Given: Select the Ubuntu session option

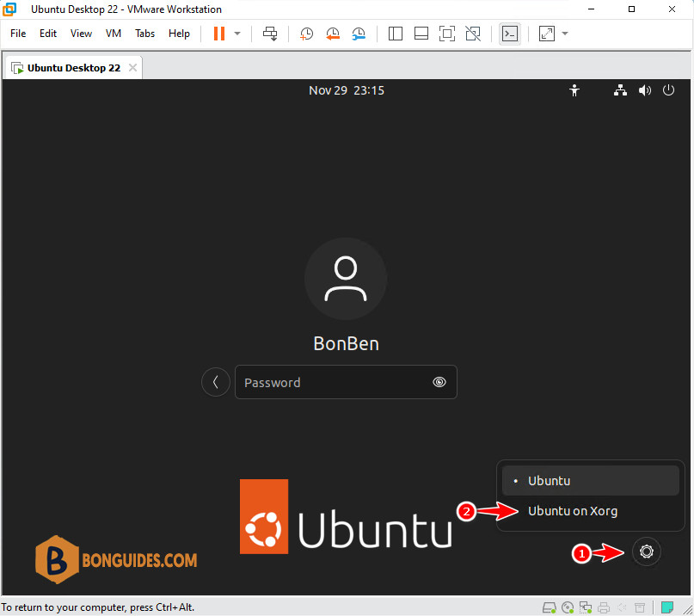Looking at the screenshot, I should click(x=591, y=480).
